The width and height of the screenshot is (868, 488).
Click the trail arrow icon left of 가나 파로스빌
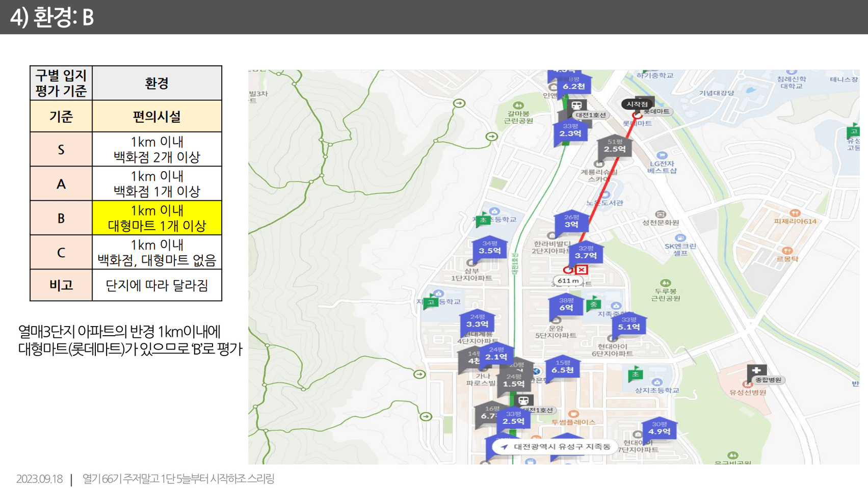[x=419, y=374]
